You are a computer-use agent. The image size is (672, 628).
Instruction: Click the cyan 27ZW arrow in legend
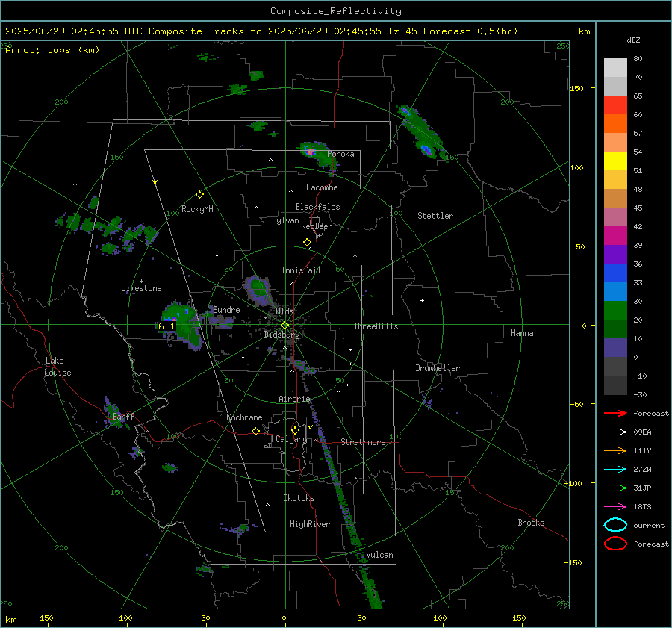click(615, 470)
